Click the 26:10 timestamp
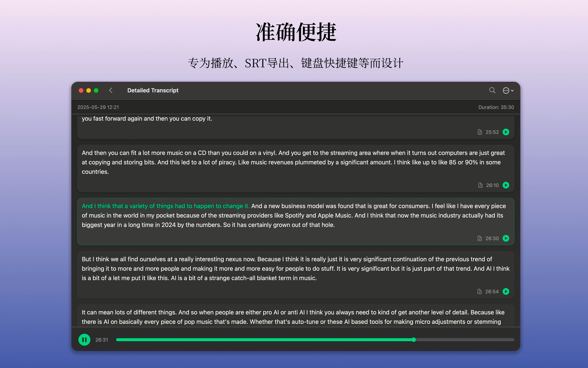588x368 pixels. (x=492, y=185)
